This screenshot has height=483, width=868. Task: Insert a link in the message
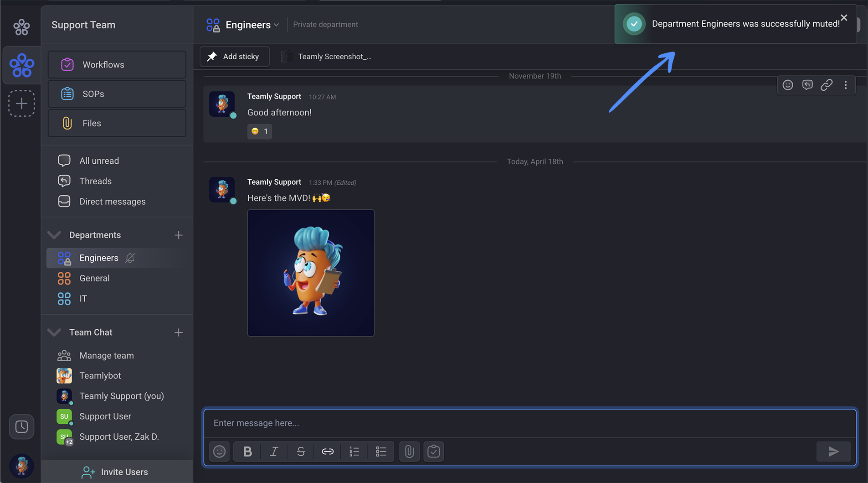point(328,452)
